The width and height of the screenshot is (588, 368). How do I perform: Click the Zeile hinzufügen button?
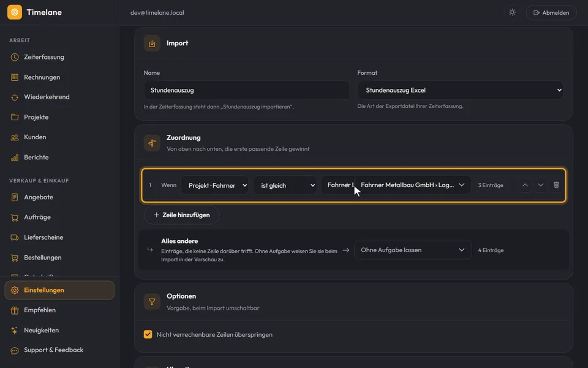pyautogui.click(x=181, y=215)
